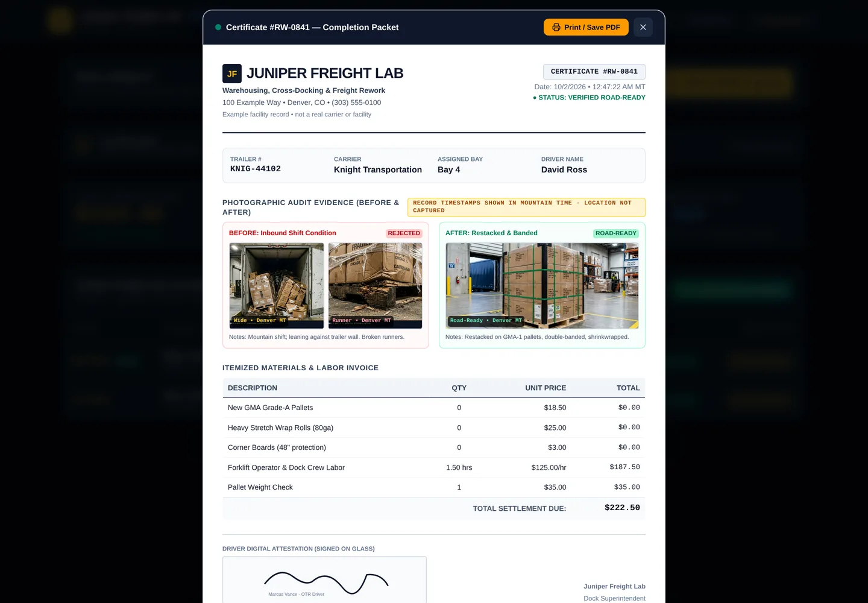
Task: Click the Dock Superintendent label
Action: (614, 598)
